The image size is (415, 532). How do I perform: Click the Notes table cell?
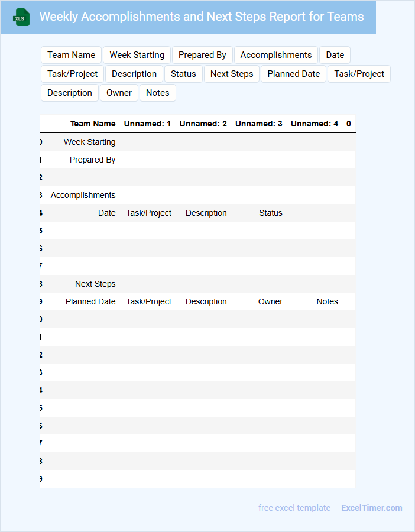pyautogui.click(x=327, y=301)
